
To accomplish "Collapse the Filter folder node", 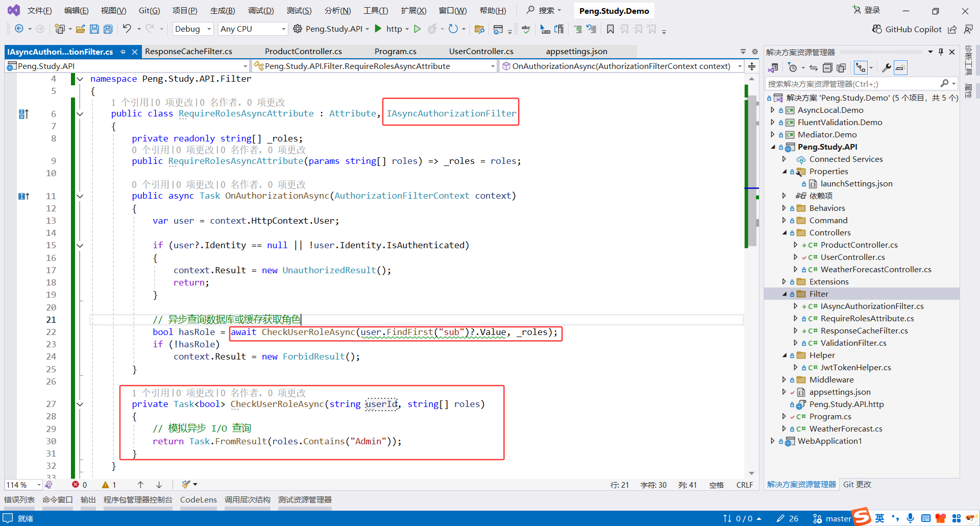I will (785, 294).
